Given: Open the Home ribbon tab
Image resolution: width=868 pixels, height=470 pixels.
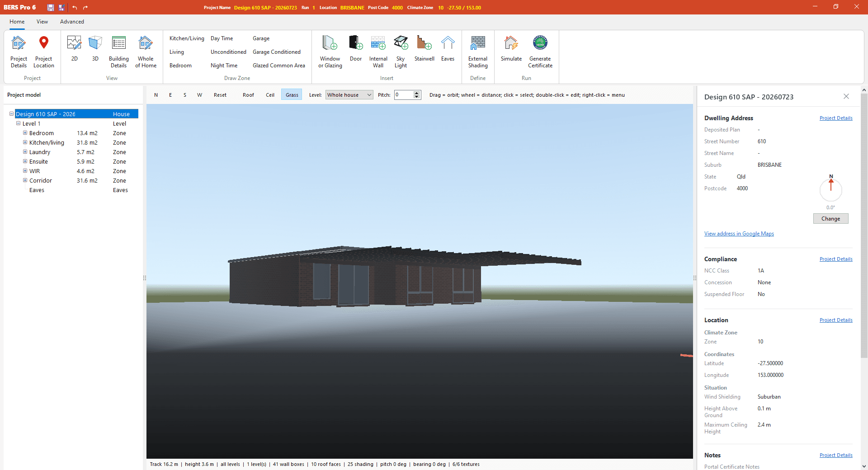Looking at the screenshot, I should pos(17,22).
